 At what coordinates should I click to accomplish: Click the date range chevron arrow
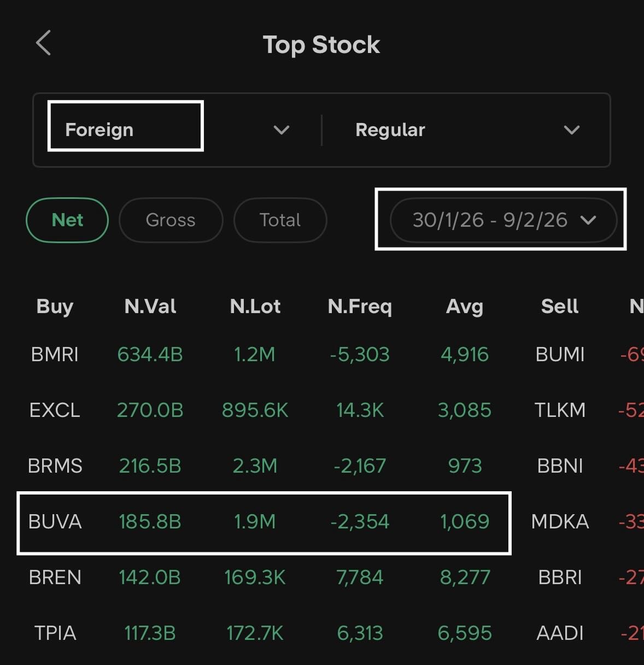(x=588, y=220)
